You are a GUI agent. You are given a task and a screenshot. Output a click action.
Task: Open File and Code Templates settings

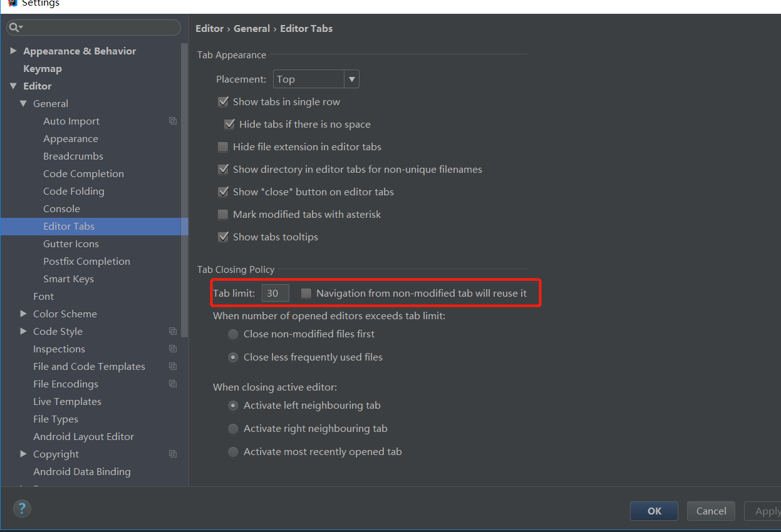(x=89, y=366)
